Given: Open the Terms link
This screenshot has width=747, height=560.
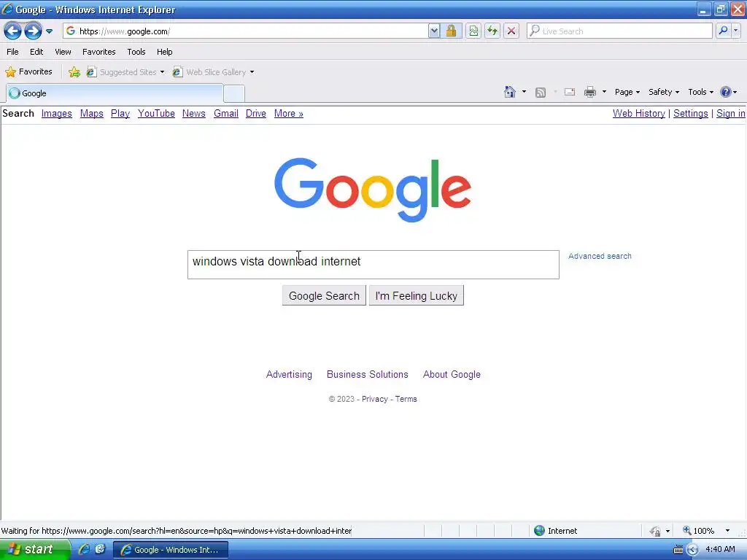Looking at the screenshot, I should [406, 399].
